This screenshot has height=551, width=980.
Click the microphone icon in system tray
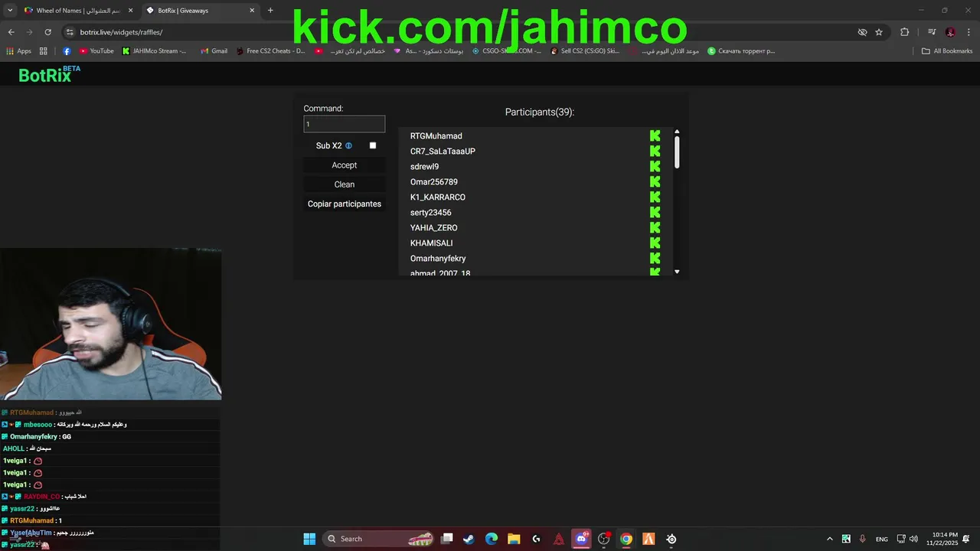[x=863, y=539]
